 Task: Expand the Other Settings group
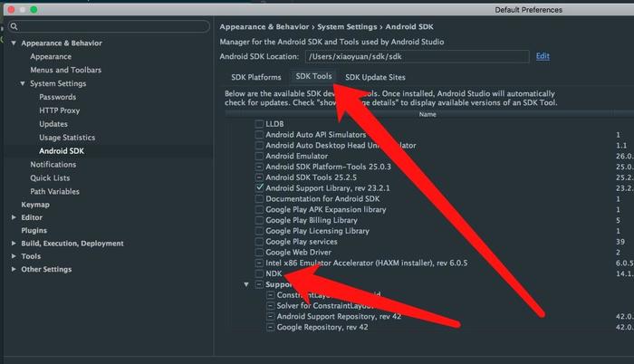[14, 270]
